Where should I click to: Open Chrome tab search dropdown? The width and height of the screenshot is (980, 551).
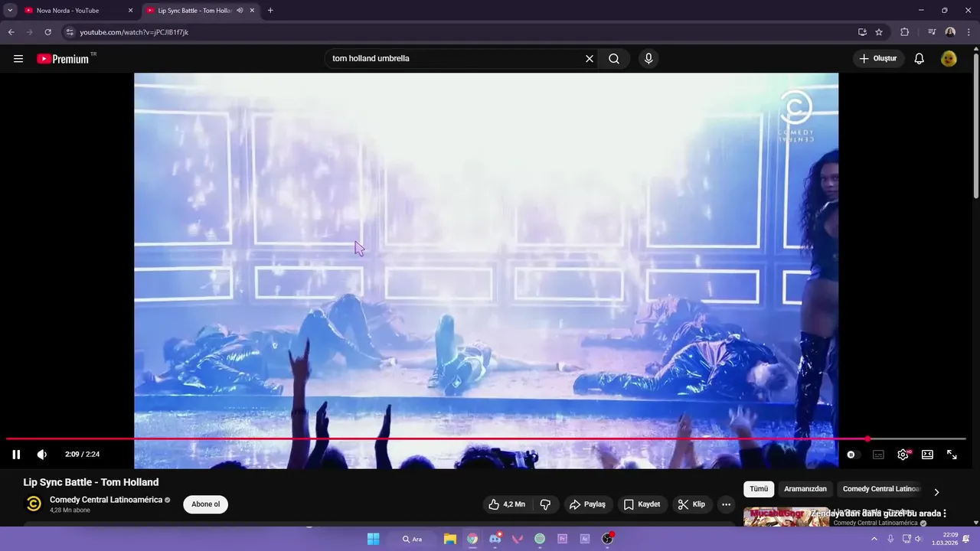(x=10, y=11)
